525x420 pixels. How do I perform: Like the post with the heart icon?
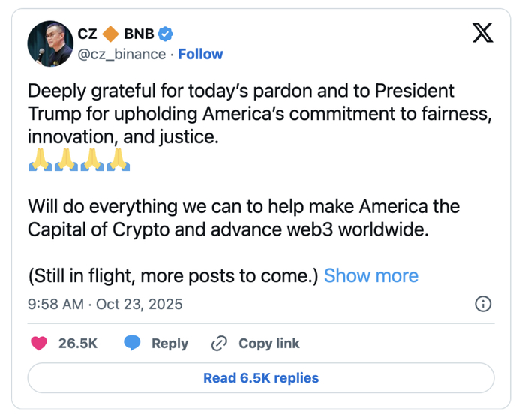pos(38,343)
